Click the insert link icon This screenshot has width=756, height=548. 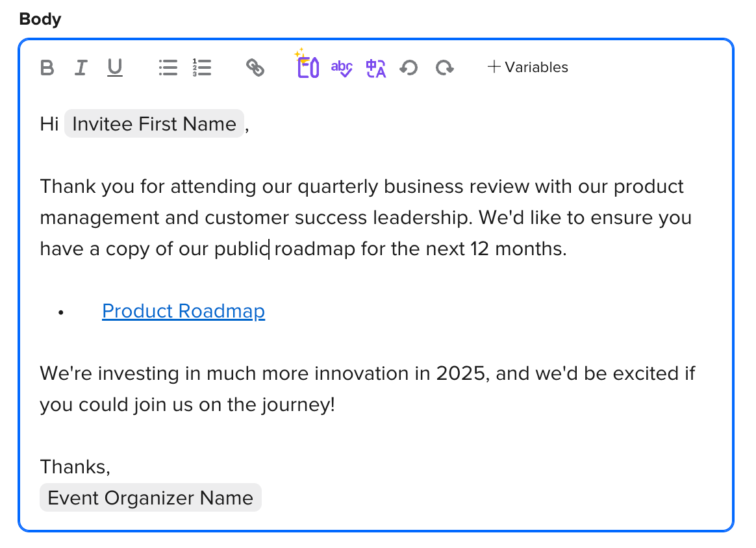pyautogui.click(x=255, y=68)
